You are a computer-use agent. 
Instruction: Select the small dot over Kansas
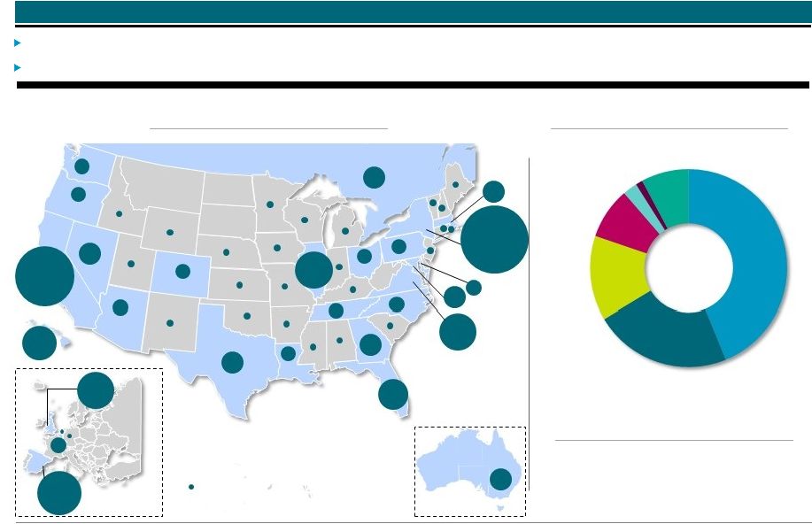coord(239,285)
